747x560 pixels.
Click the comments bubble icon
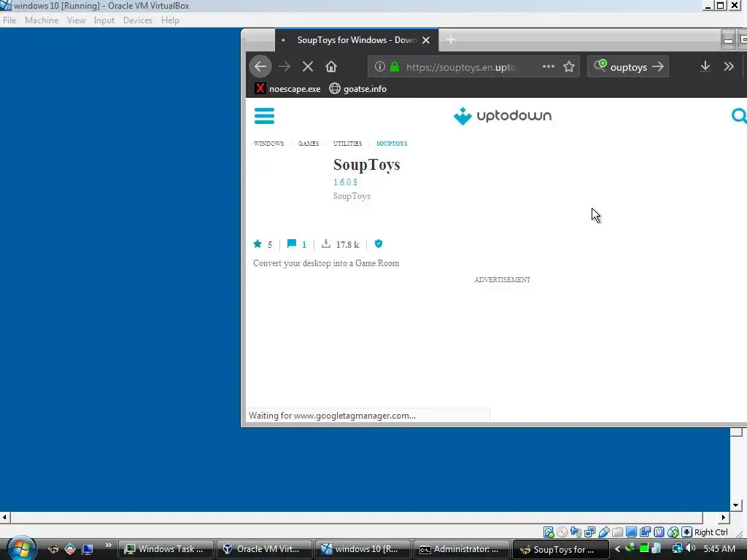(x=292, y=244)
